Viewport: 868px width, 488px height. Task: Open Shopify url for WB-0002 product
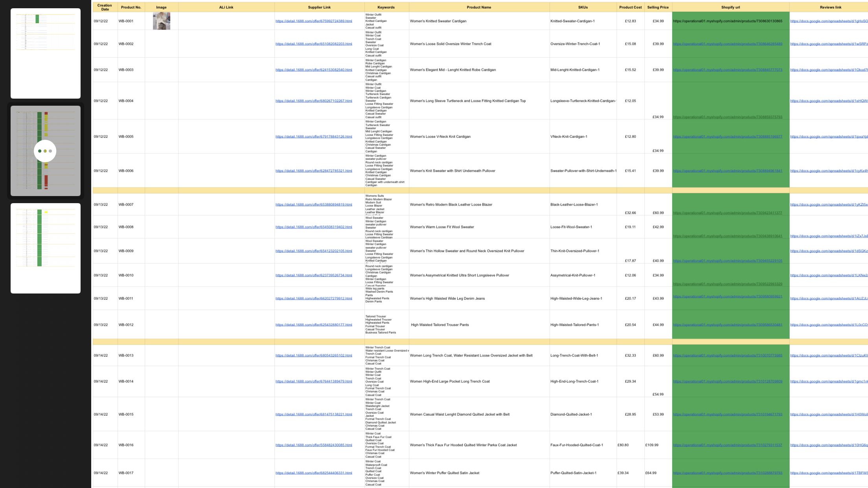pyautogui.click(x=727, y=44)
